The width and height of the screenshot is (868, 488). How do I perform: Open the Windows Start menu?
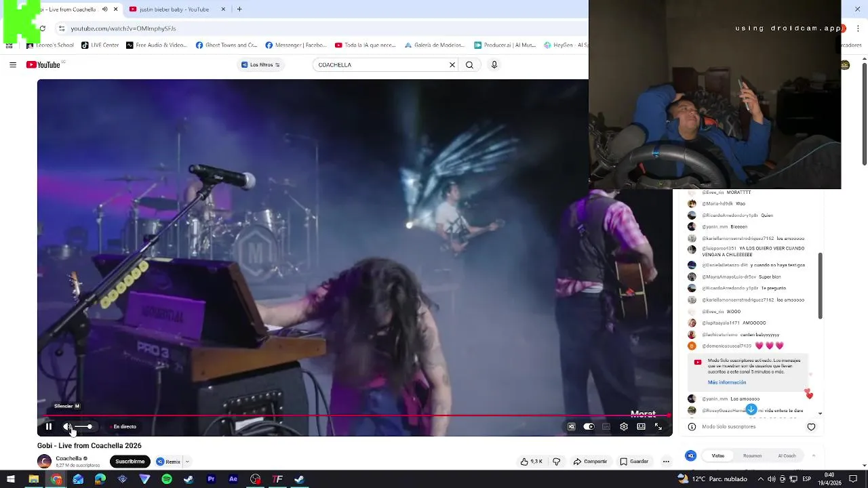tap(12, 479)
